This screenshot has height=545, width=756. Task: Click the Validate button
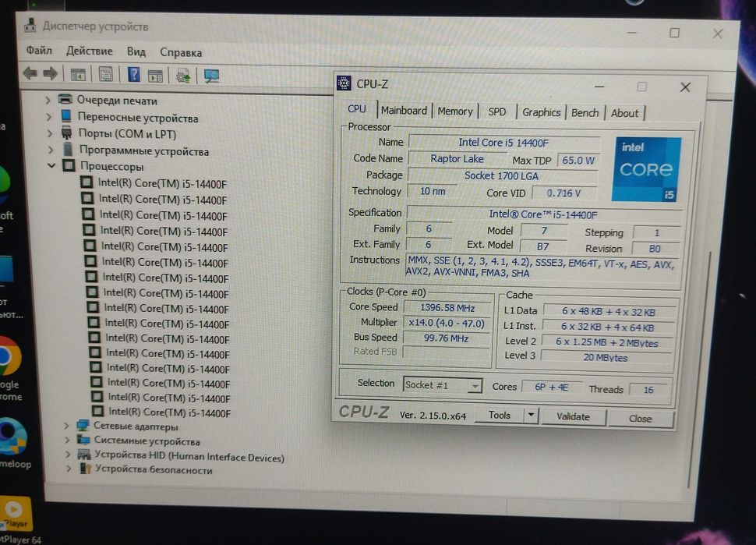point(573,416)
